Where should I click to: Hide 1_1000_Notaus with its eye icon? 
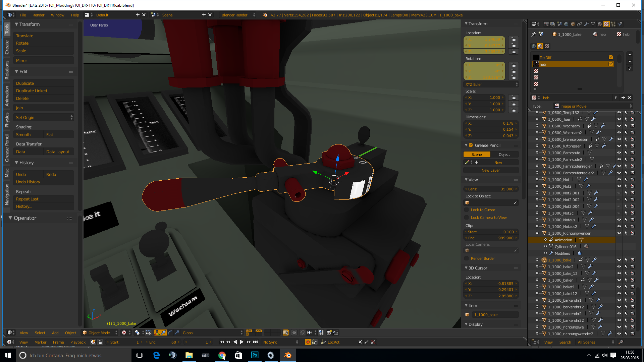coord(619,220)
